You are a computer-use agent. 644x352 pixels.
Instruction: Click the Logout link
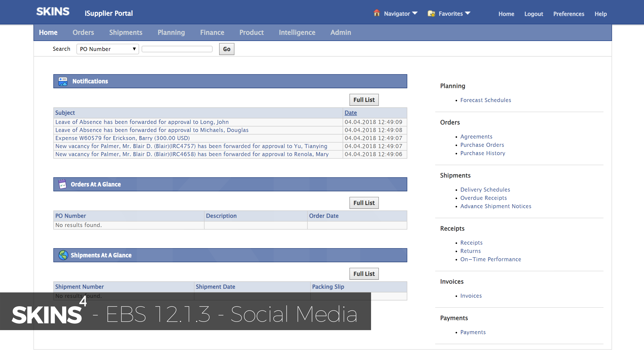[534, 14]
